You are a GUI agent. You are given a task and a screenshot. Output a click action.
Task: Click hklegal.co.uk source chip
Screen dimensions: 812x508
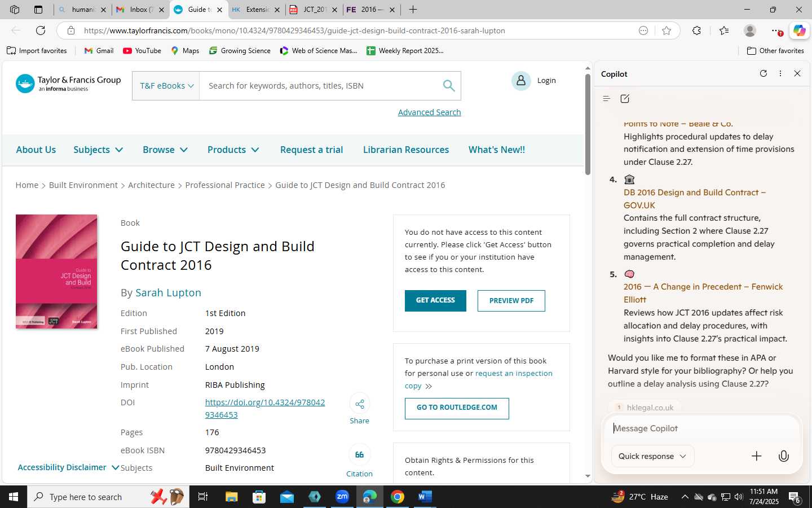pyautogui.click(x=645, y=408)
